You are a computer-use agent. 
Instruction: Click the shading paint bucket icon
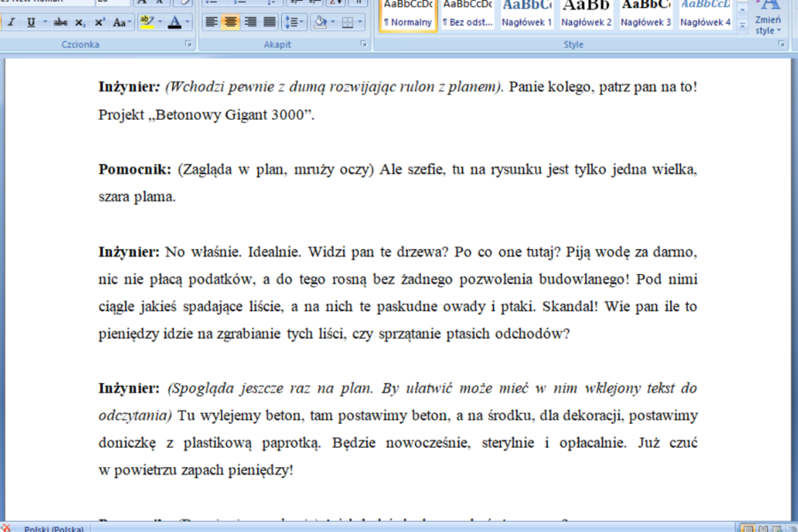(320, 22)
